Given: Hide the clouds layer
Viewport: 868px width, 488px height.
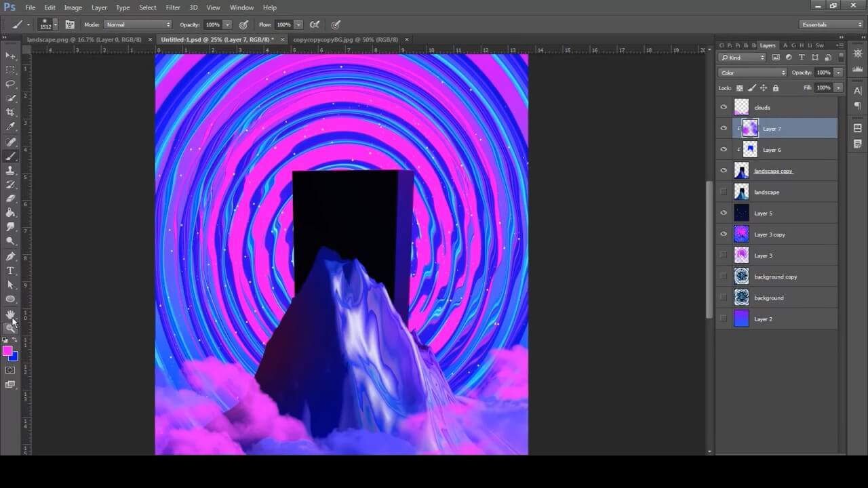Looking at the screenshot, I should coord(724,107).
